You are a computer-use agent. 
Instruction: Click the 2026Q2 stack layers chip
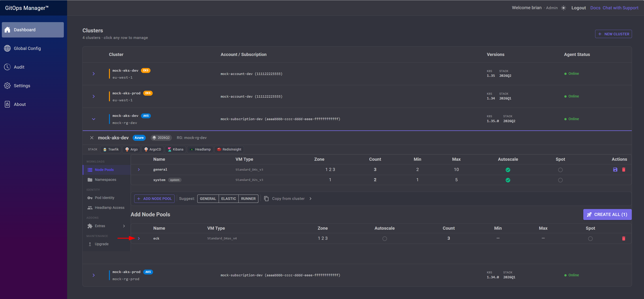click(161, 138)
